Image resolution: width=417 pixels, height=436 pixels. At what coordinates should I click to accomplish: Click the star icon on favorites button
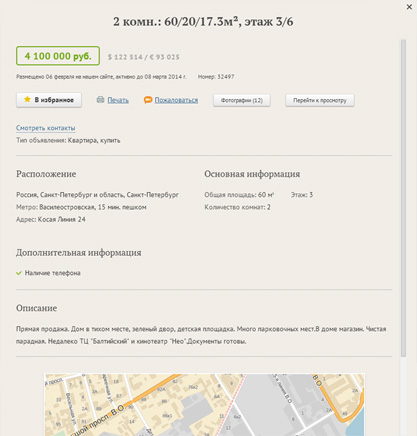click(x=27, y=99)
